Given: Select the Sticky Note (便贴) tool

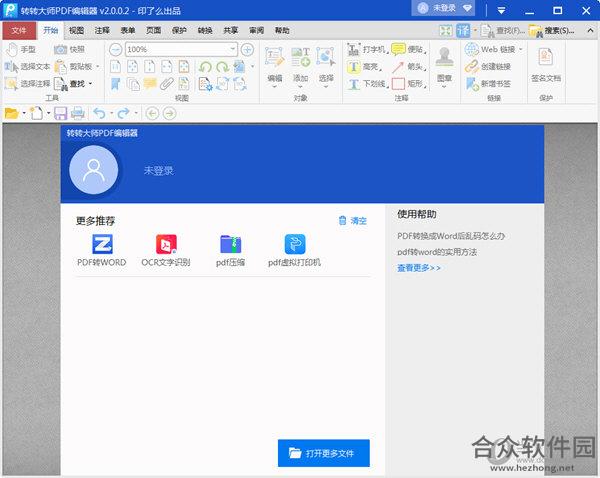Looking at the screenshot, I should click(409, 49).
